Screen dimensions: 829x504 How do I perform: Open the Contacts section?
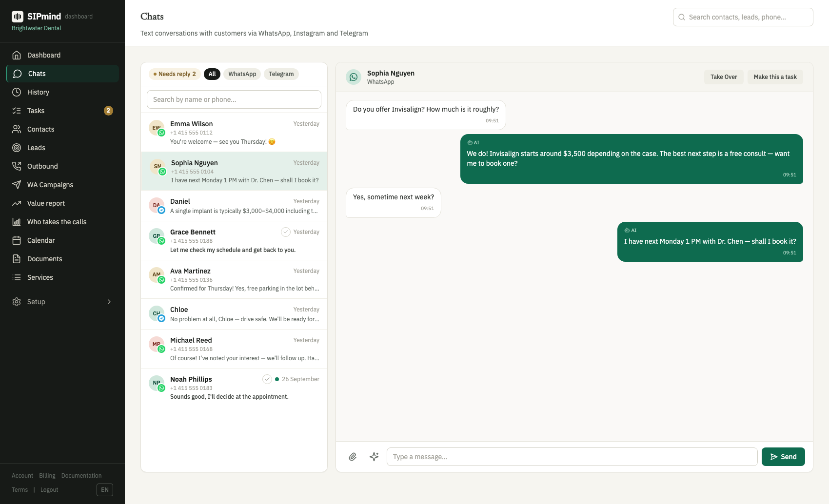[x=62, y=129]
